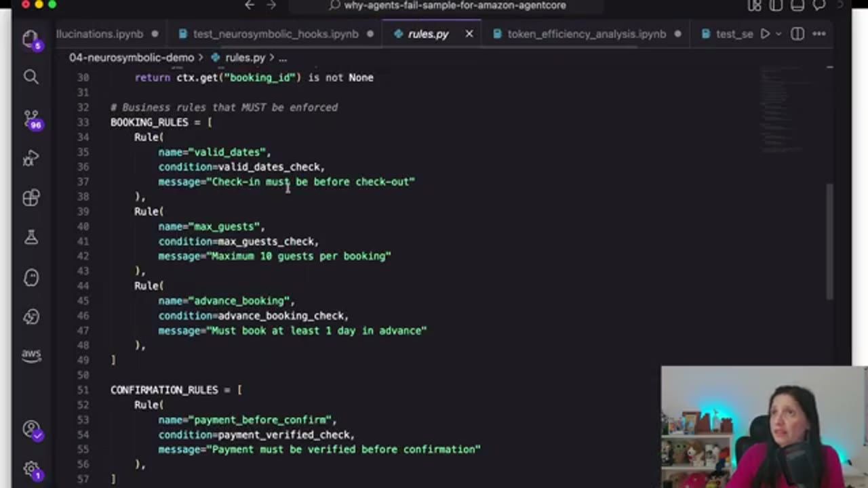Open the lightning bolt panel above aws
868x488 pixels.
[x=31, y=317]
